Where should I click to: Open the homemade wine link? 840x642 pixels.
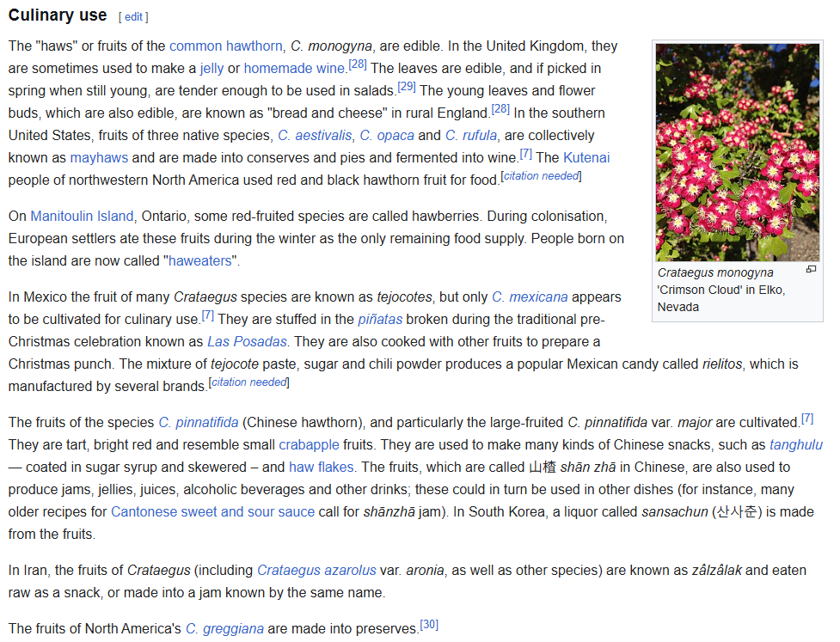(294, 69)
